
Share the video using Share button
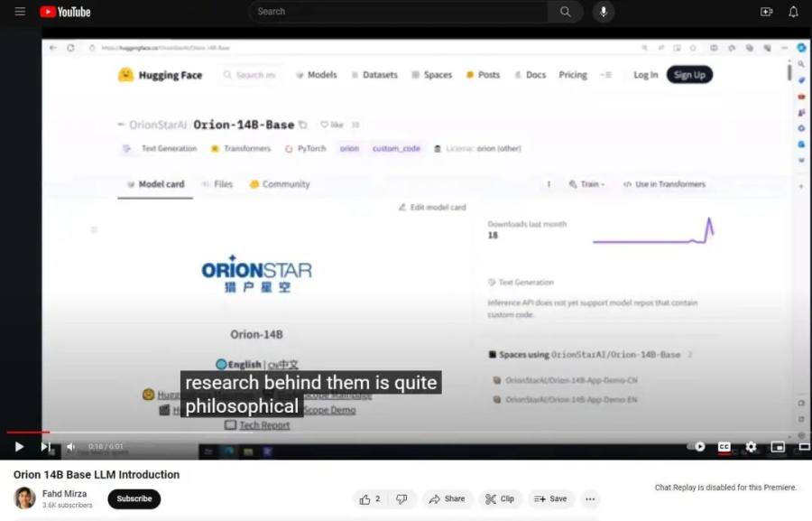tap(447, 498)
